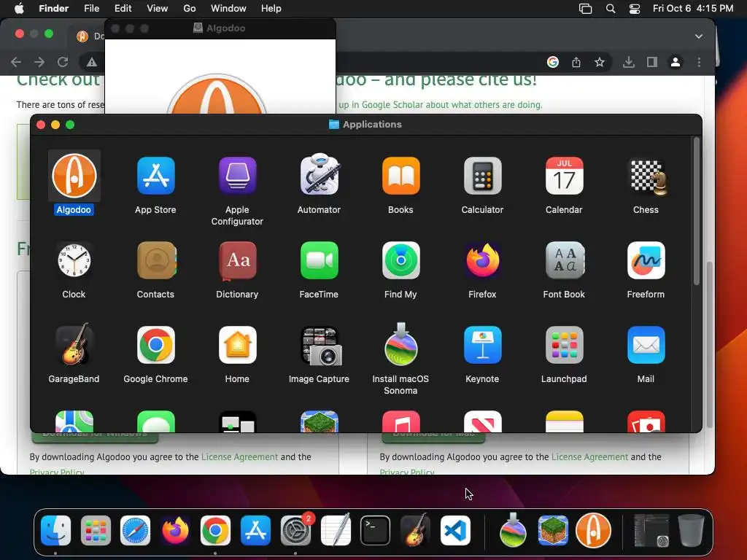747x560 pixels.
Task: Select Firefox in the Applications window
Action: [483, 260]
